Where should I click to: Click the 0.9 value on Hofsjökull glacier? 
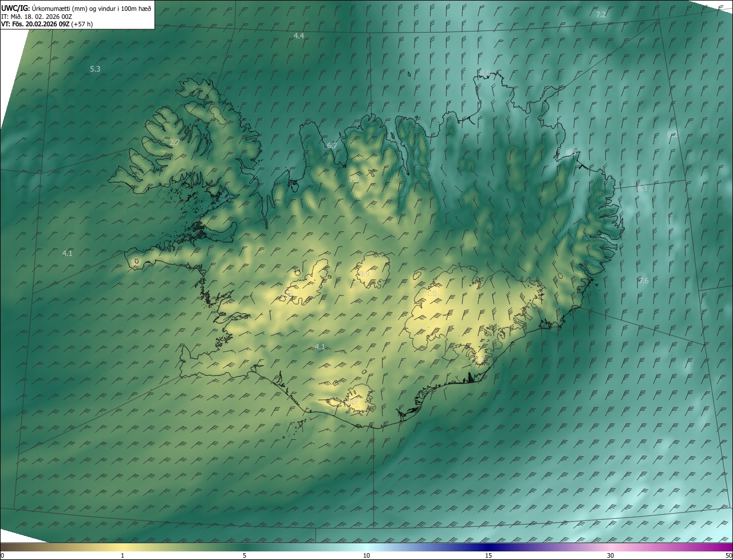pyautogui.click(x=364, y=274)
